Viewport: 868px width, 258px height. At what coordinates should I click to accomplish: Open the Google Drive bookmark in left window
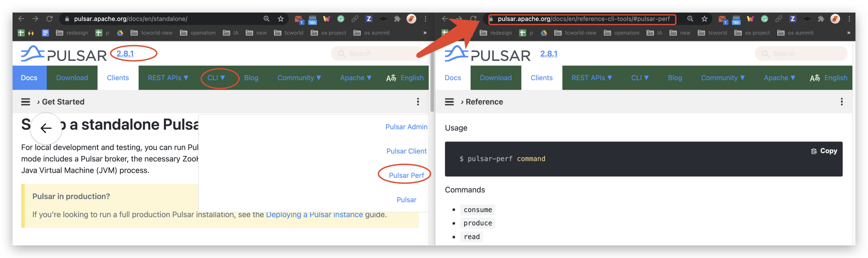coord(120,33)
